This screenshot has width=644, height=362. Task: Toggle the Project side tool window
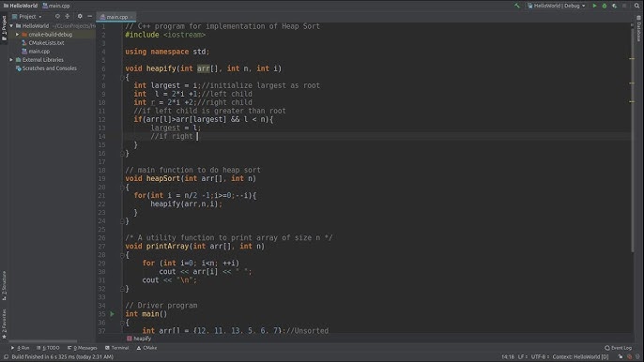click(x=4, y=28)
